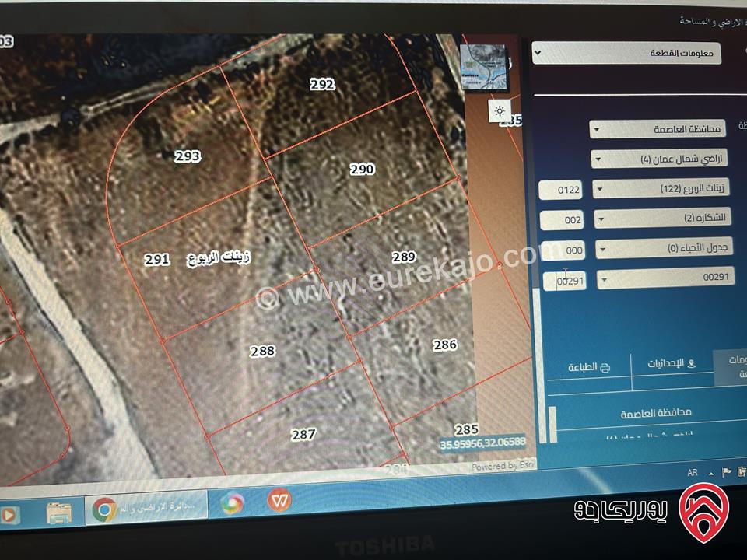
Task: Select parcel 290 on the map
Action: click(x=362, y=169)
